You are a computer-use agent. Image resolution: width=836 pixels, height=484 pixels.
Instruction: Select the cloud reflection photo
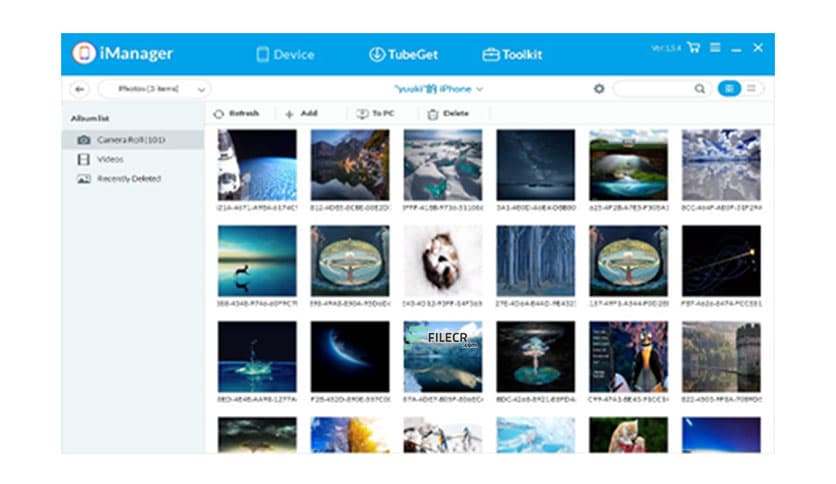click(x=721, y=165)
